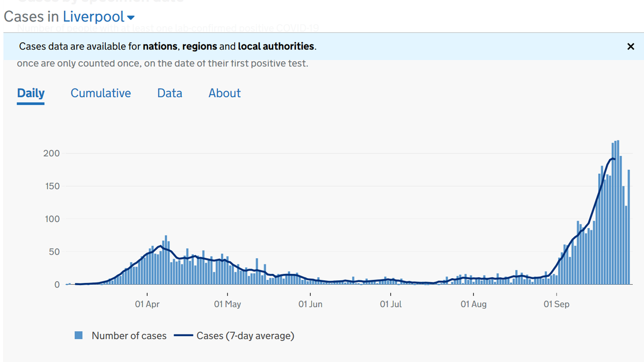Click the 01 Apr axis label
This screenshot has width=644, height=362.
click(x=147, y=304)
